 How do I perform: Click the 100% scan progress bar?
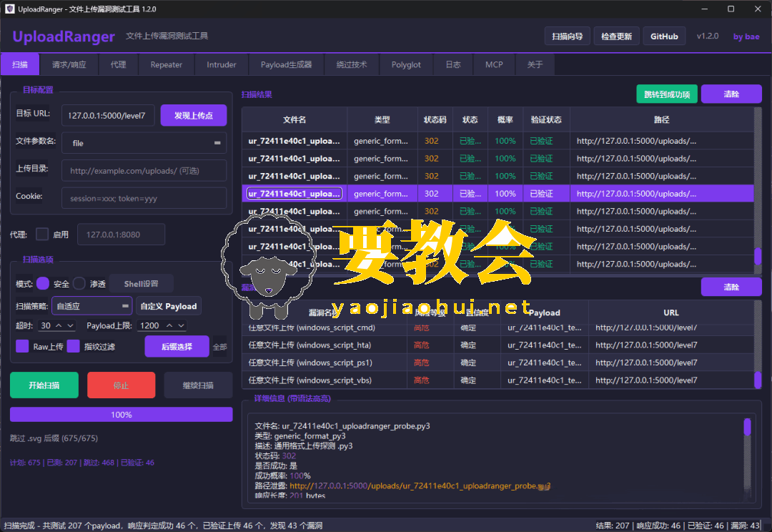tap(121, 414)
